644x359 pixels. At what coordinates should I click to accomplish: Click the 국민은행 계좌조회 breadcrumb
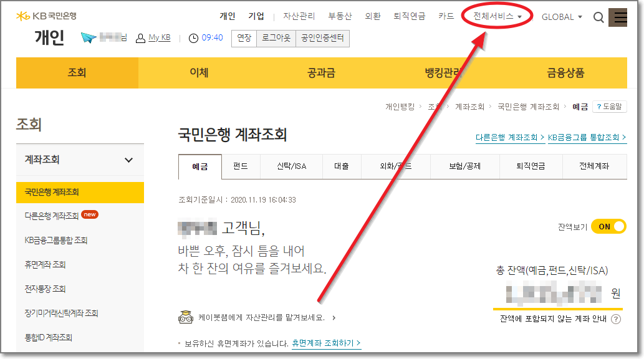(x=528, y=107)
